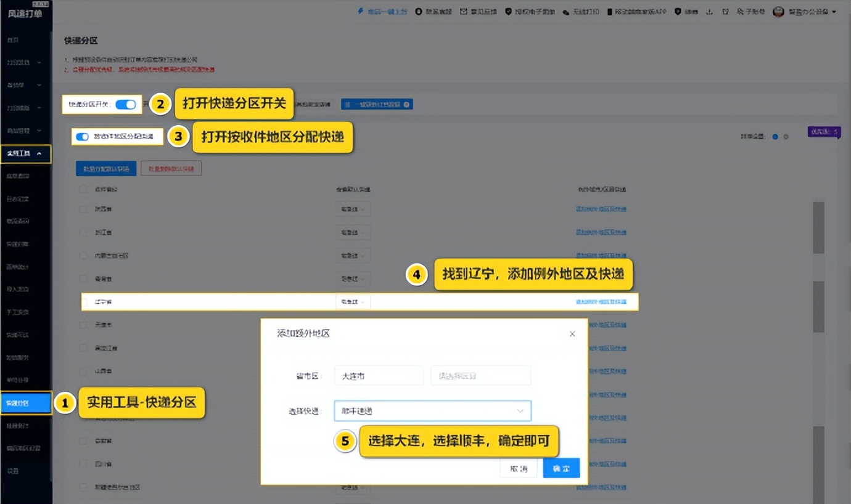
Task: Click the 授权电子面单 shield icon
Action: (508, 11)
